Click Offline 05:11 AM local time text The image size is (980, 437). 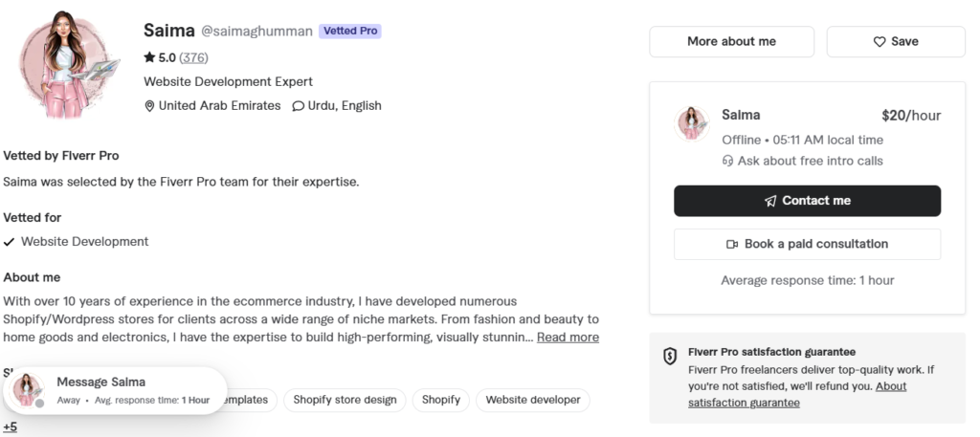[x=803, y=141]
